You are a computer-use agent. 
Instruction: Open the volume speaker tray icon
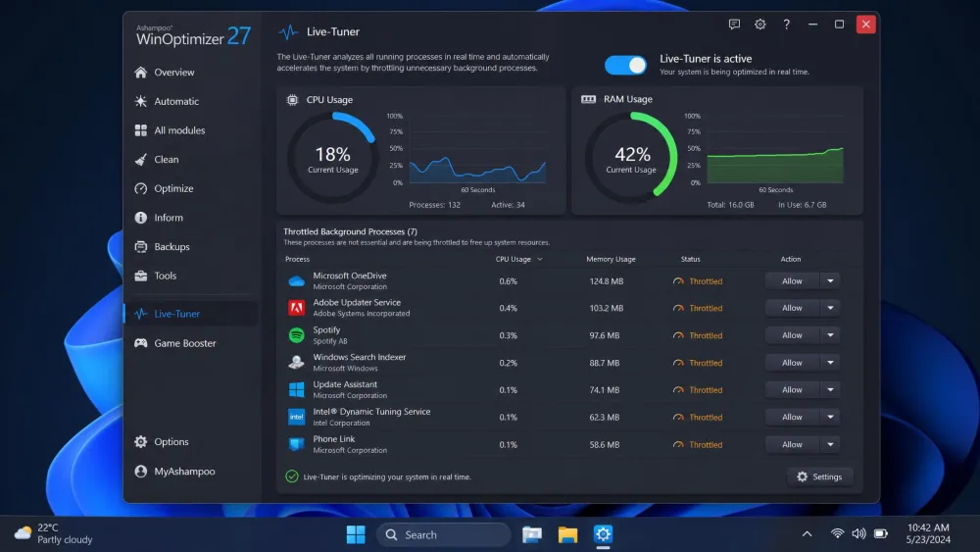[858, 534]
